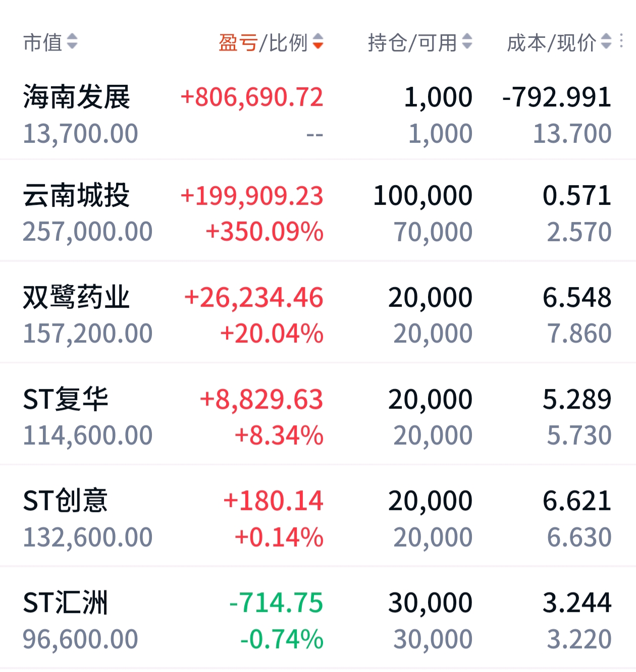Select the 盈亏/比例 column header
The width and height of the screenshot is (636, 672).
[x=263, y=42]
